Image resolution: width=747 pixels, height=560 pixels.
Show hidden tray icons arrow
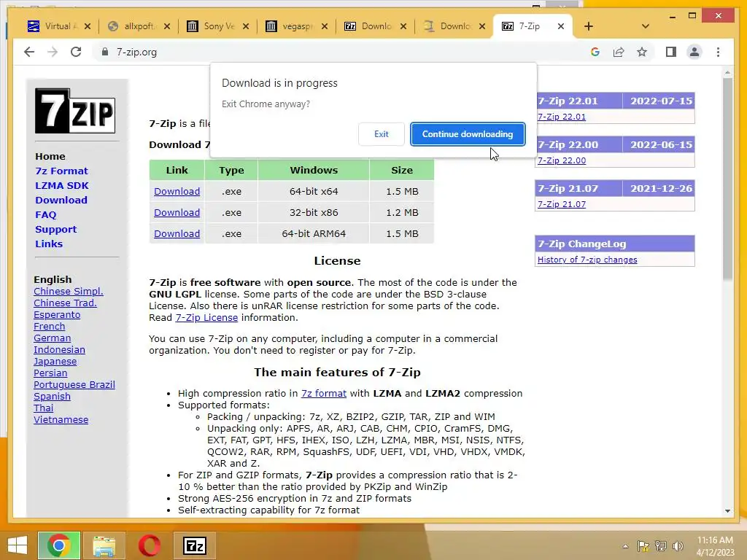(x=625, y=546)
